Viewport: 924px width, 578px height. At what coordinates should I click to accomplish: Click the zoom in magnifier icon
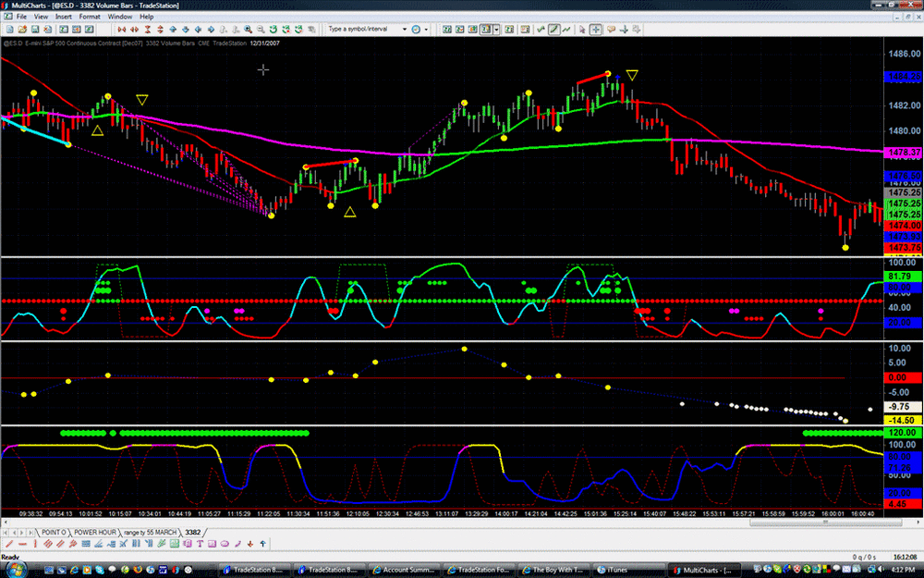(x=248, y=29)
